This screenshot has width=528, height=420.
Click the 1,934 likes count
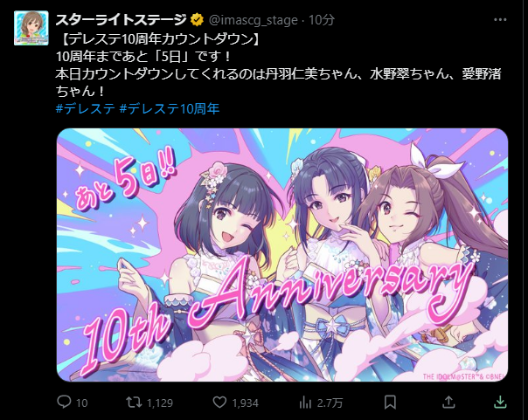click(245, 403)
